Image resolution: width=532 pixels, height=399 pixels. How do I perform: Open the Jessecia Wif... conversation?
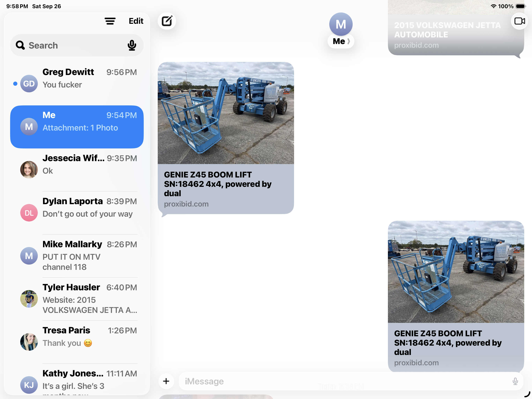click(77, 170)
